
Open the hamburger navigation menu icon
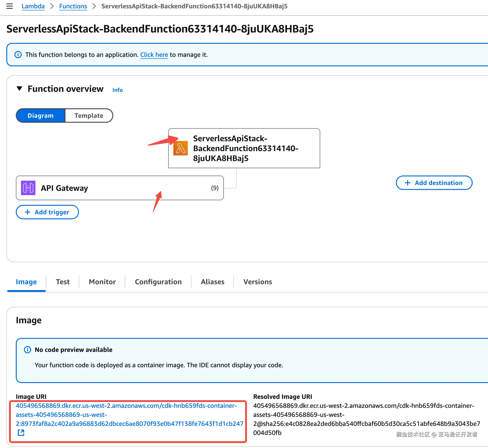[9, 6]
